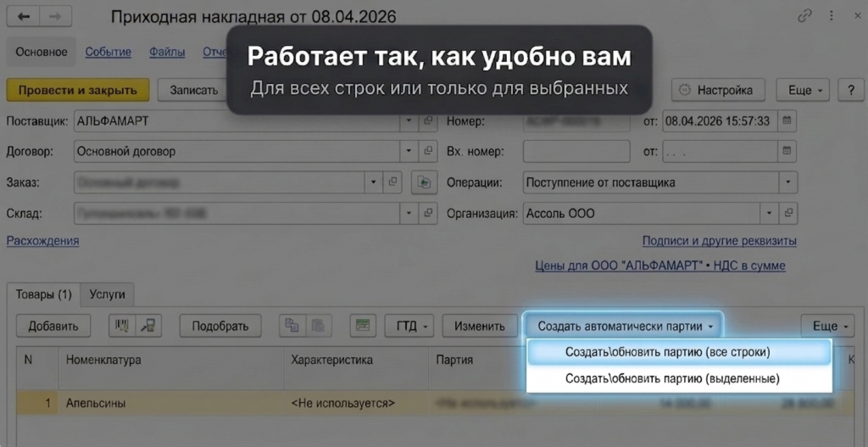The width and height of the screenshot is (868, 447).
Task: Click the Подобрать button
Action: pos(220,326)
